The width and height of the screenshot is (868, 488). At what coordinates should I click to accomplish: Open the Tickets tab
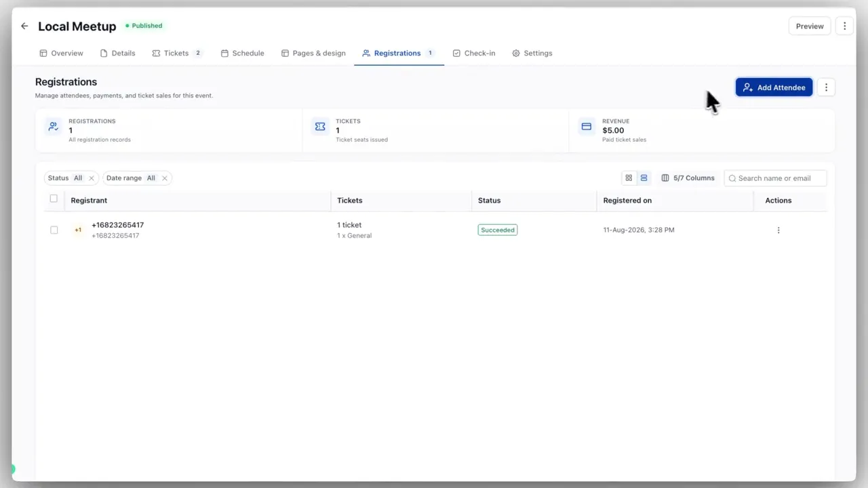click(177, 53)
